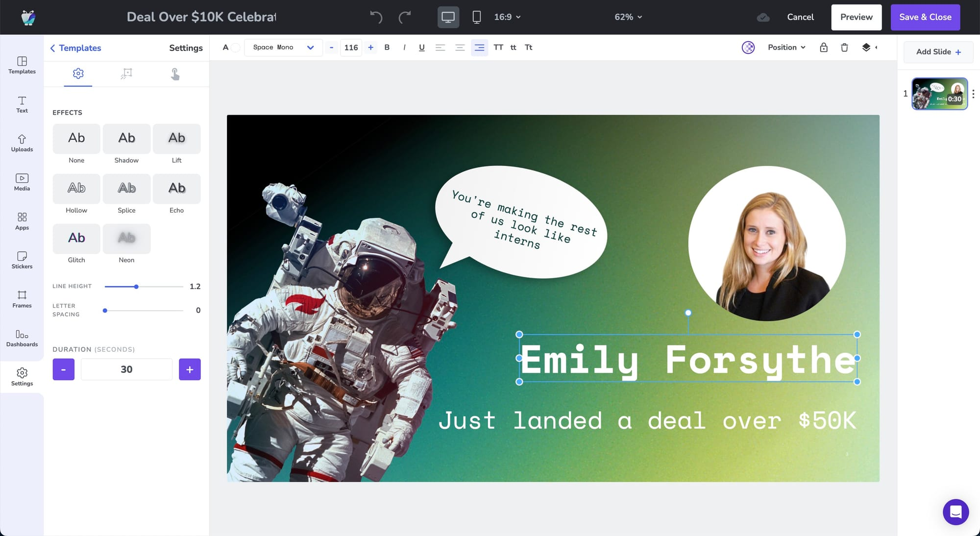The image size is (980, 536).
Task: Open Stickers in left sidebar
Action: click(x=22, y=260)
